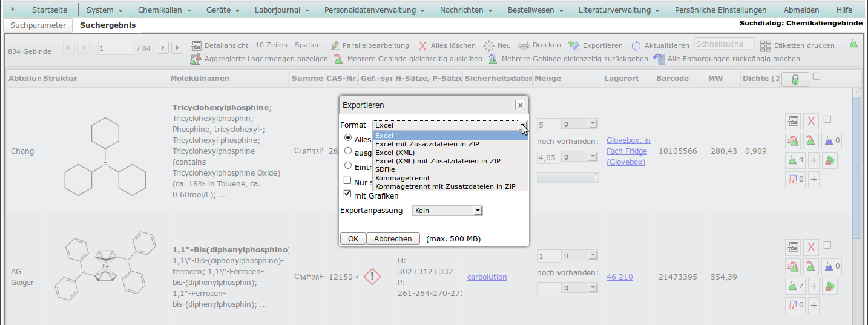The image size is (868, 325).
Task: Choose 'SDFile' from the format list
Action: click(x=385, y=169)
